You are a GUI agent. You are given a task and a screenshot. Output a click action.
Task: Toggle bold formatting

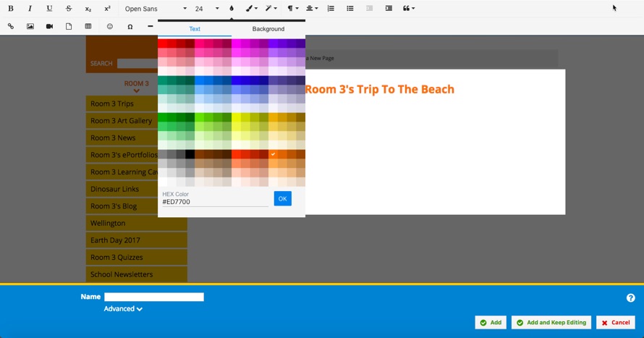coord(11,9)
